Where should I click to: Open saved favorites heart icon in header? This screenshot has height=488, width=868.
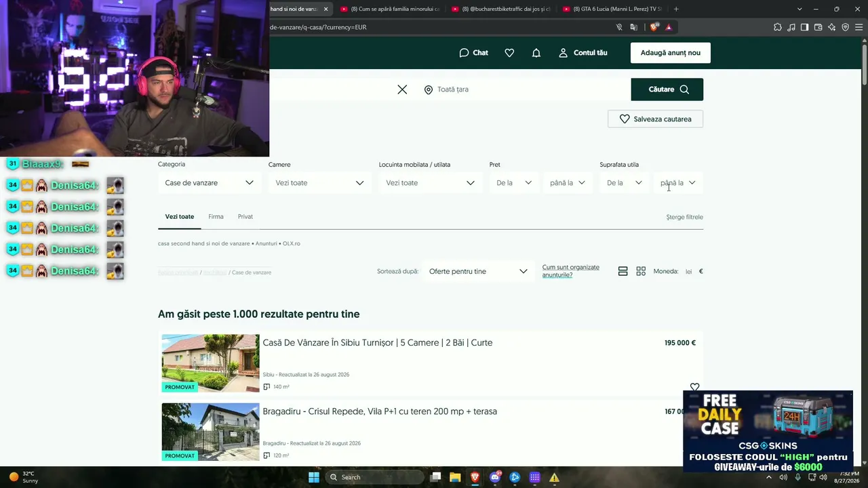click(509, 53)
